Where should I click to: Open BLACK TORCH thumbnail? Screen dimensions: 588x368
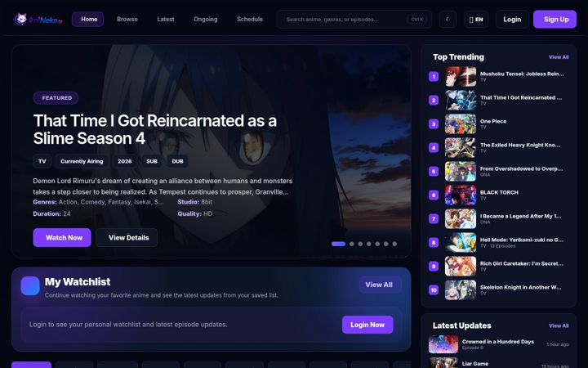click(461, 195)
